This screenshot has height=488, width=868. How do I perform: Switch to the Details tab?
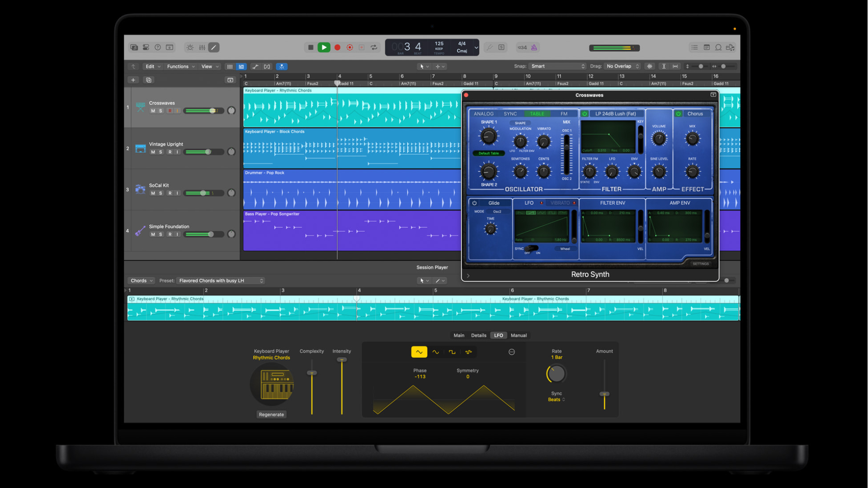tap(478, 335)
